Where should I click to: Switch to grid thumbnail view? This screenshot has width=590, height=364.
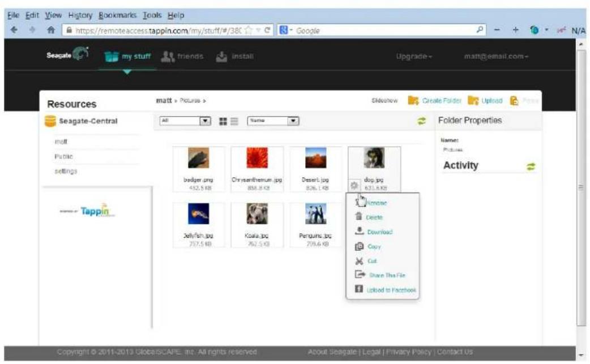pyautogui.click(x=223, y=121)
